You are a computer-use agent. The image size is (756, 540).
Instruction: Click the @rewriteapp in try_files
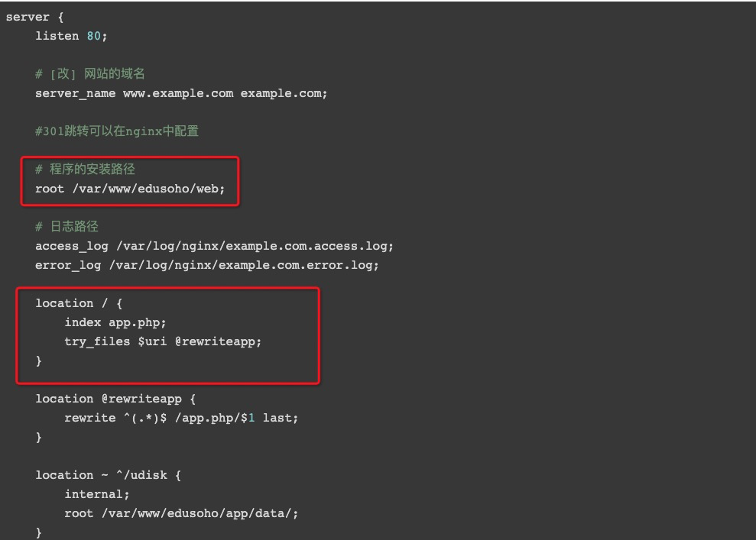click(218, 341)
